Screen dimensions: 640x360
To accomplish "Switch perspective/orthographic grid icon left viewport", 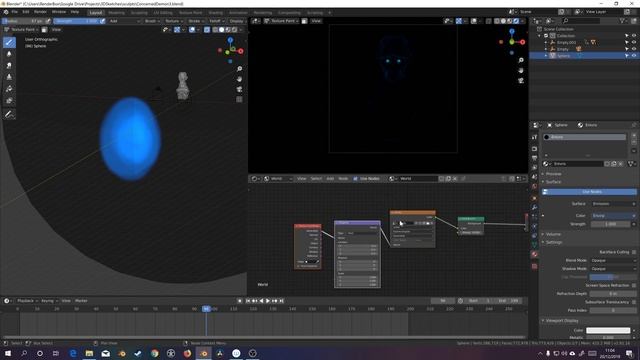I will coord(240,100).
